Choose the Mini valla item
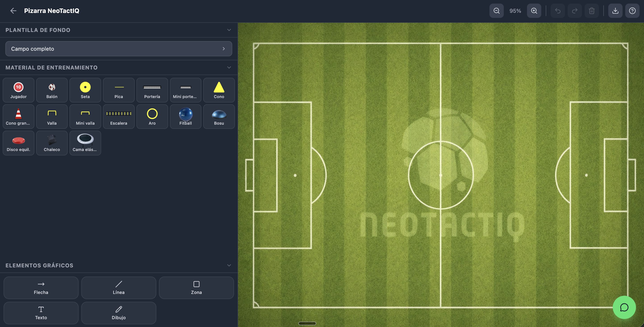Viewport: 644px width, 327px height. pyautogui.click(x=85, y=117)
